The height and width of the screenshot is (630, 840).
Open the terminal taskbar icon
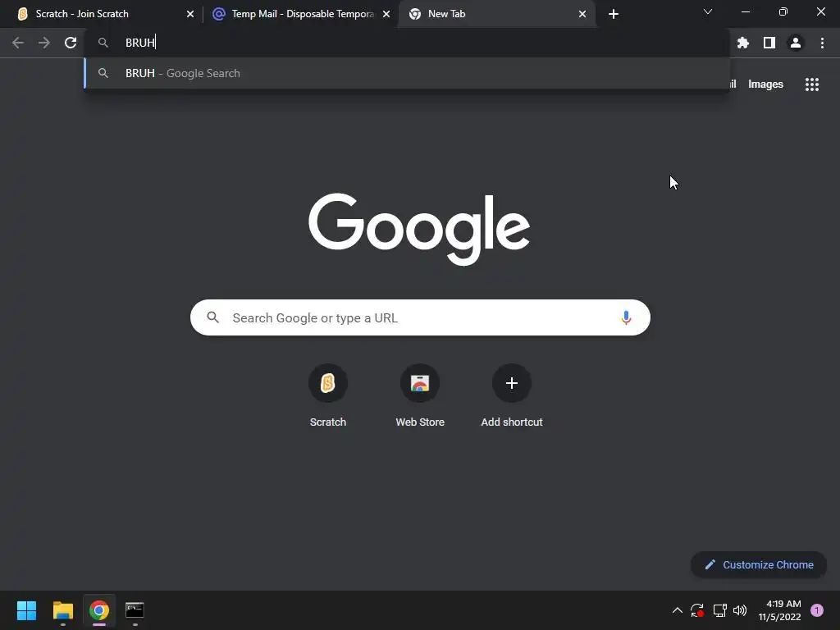[x=135, y=610]
